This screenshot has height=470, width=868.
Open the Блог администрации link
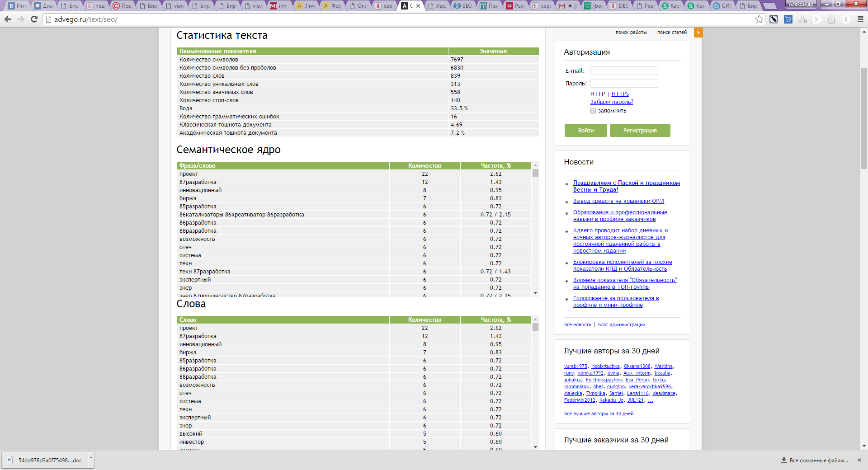point(622,324)
